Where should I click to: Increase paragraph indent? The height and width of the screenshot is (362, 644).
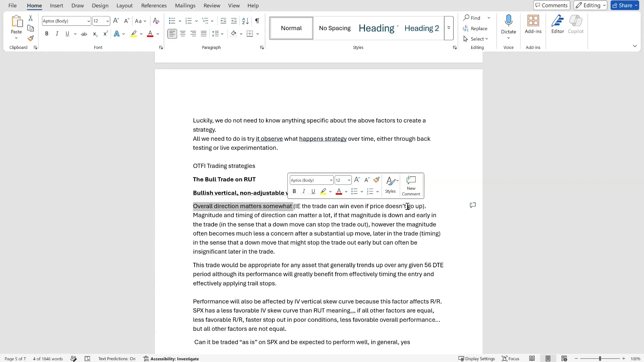click(x=234, y=21)
